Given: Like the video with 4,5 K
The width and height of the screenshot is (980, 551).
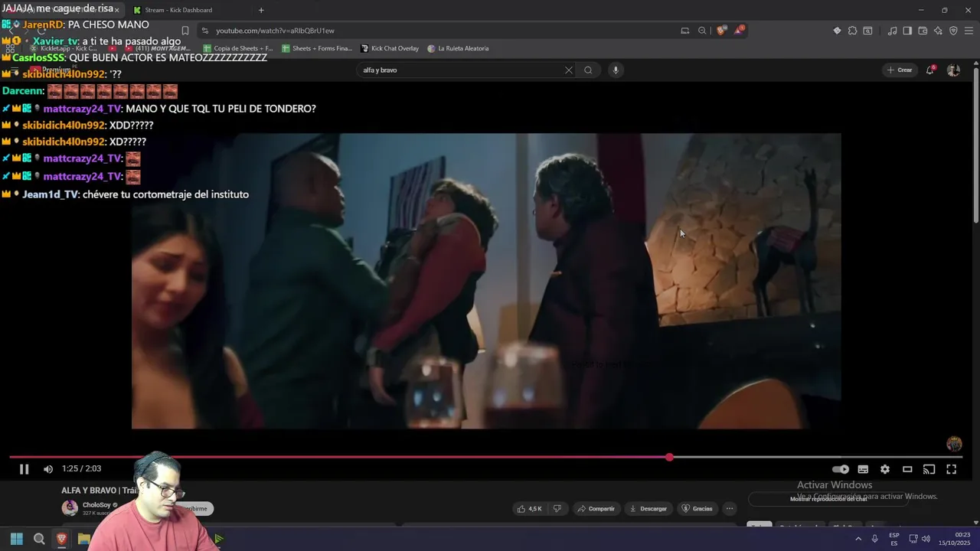Looking at the screenshot, I should tap(529, 509).
